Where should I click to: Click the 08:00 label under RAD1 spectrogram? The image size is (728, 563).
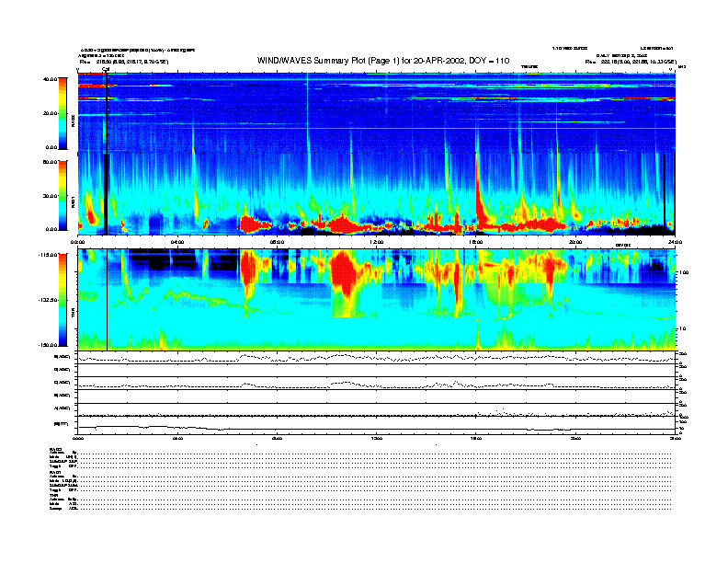tap(277, 242)
